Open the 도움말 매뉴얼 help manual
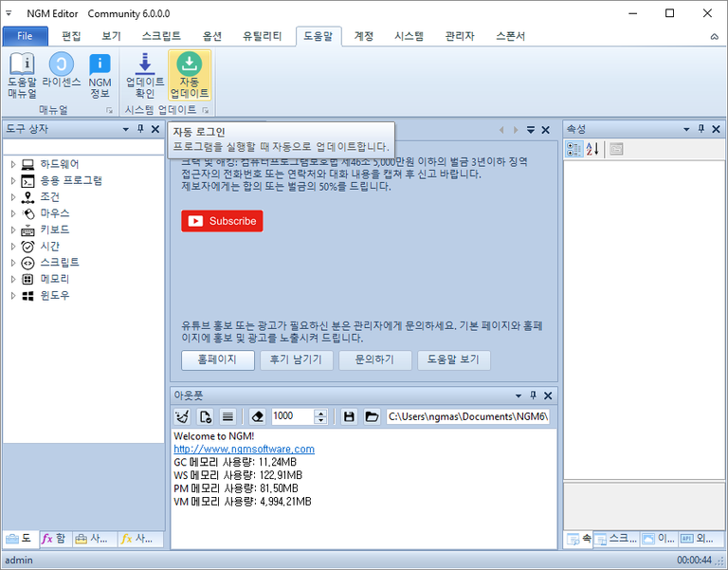The width and height of the screenshot is (728, 570). pos(22,75)
